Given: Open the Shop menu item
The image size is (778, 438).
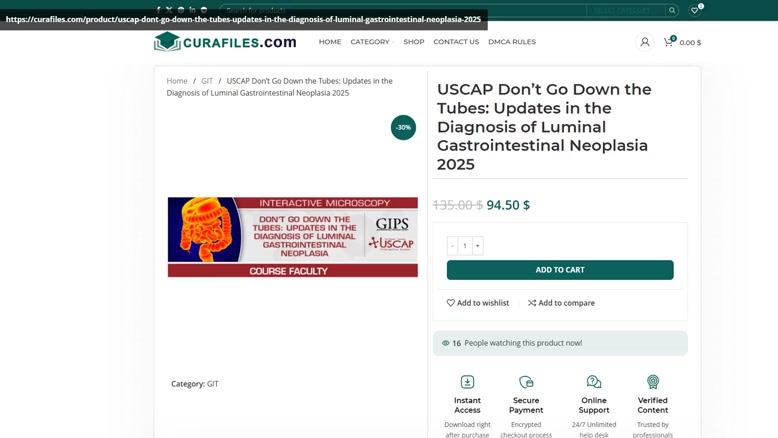Looking at the screenshot, I should [414, 42].
